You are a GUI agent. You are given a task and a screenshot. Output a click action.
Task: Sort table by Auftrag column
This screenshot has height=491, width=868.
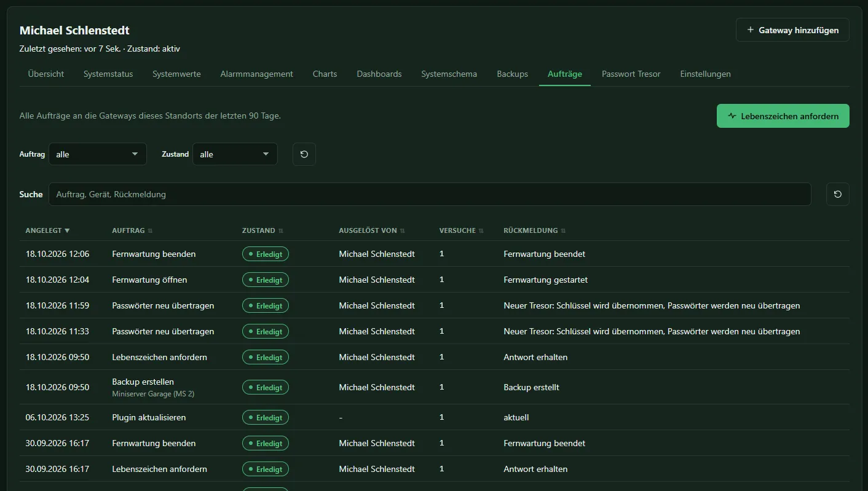(x=132, y=230)
